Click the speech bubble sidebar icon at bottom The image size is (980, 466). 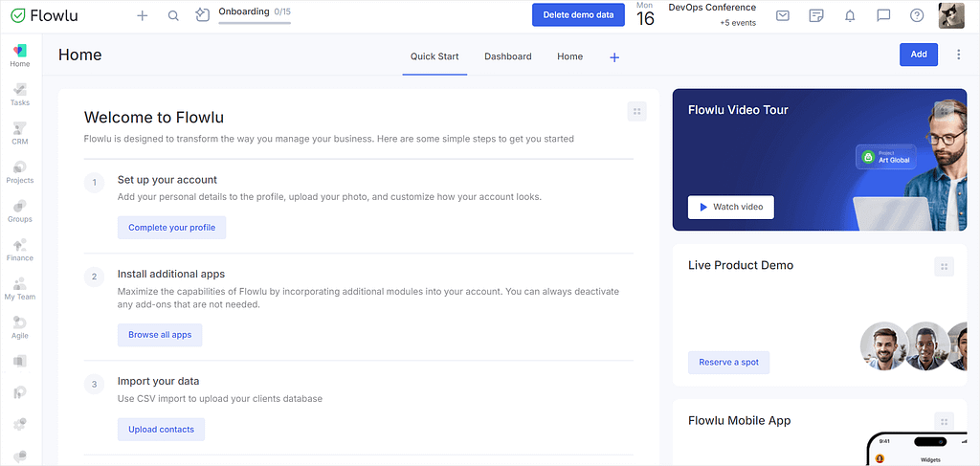coord(20,456)
